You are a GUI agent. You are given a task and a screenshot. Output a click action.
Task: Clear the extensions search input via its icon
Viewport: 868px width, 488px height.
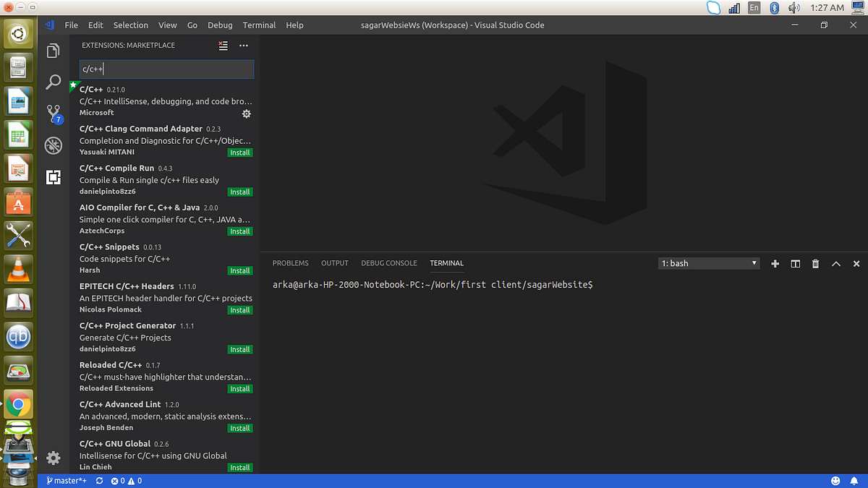click(x=223, y=45)
